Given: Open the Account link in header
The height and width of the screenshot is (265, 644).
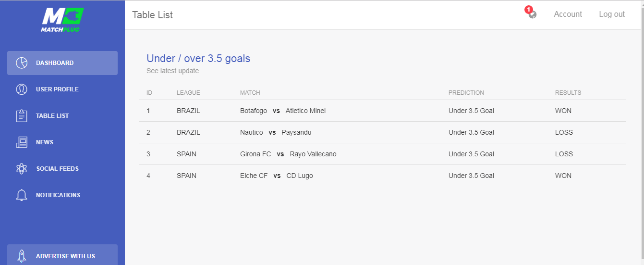Looking at the screenshot, I should [568, 14].
